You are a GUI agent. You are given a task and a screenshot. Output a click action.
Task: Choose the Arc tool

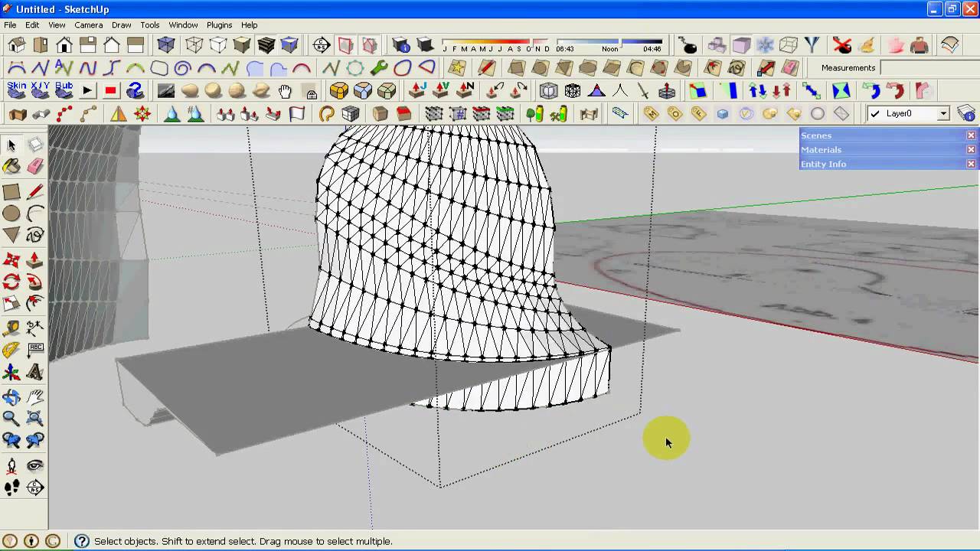click(x=35, y=214)
